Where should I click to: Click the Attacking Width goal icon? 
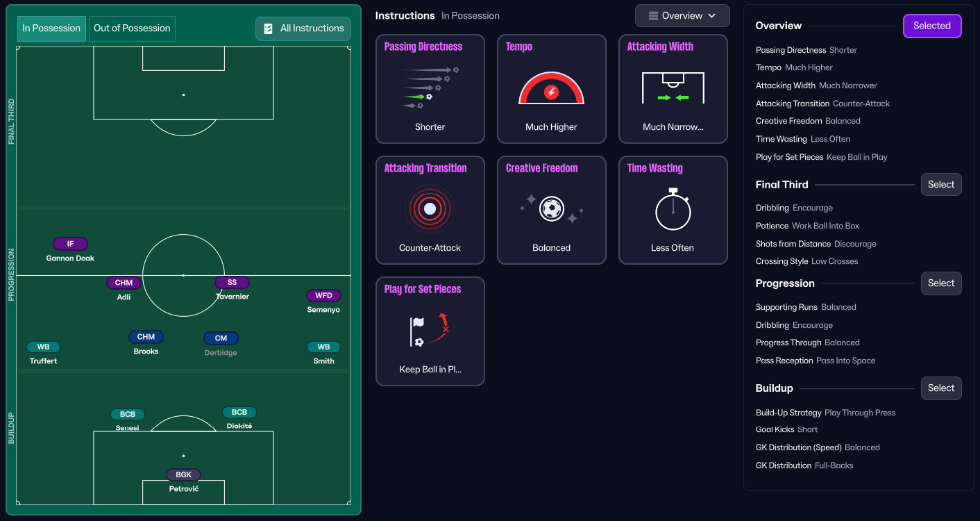tap(673, 88)
